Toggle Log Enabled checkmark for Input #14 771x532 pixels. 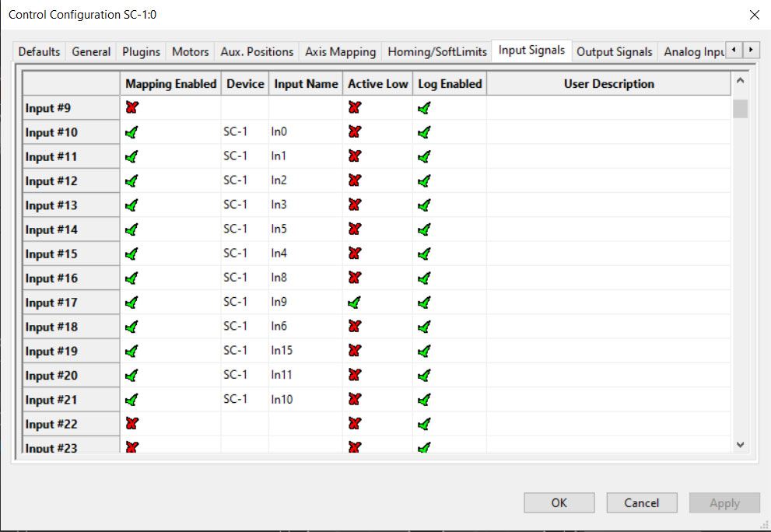(424, 229)
